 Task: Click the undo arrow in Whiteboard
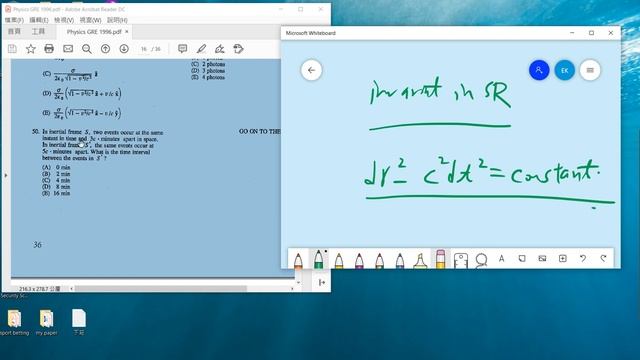coord(583,258)
